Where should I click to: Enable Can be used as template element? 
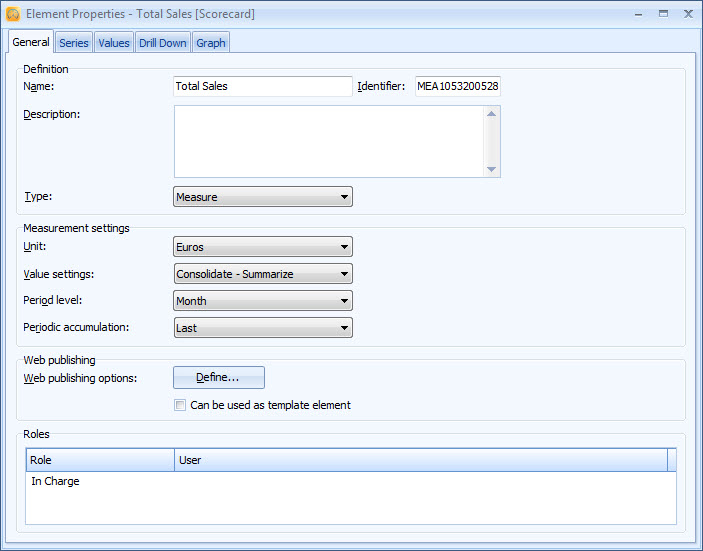[180, 405]
